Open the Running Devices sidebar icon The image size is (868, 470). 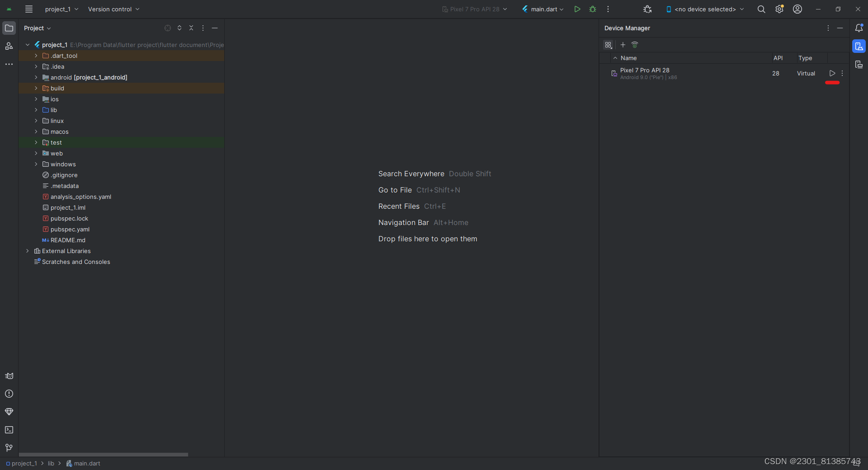[859, 65]
